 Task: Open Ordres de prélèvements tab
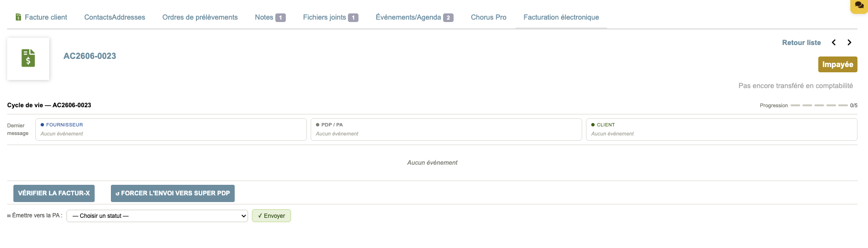pyautogui.click(x=200, y=17)
